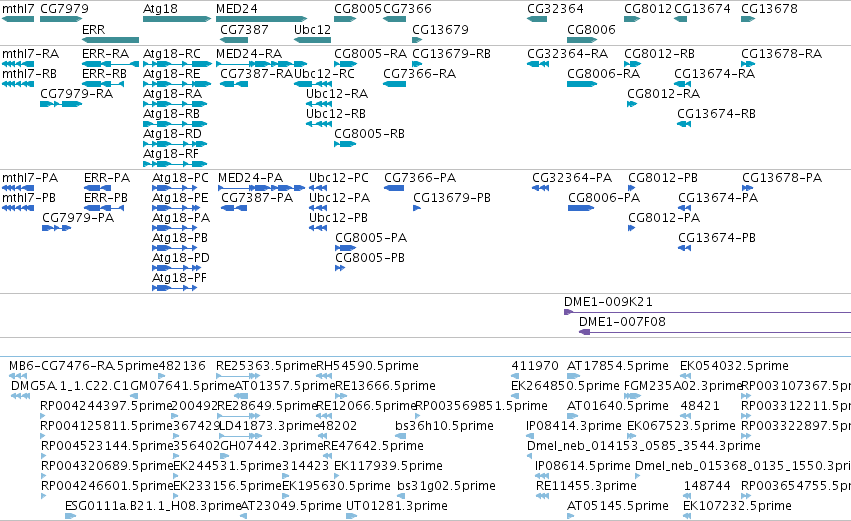Image resolution: width=851 pixels, height=521 pixels.
Task: Click protein CG32364-PA
Action: coord(572,178)
